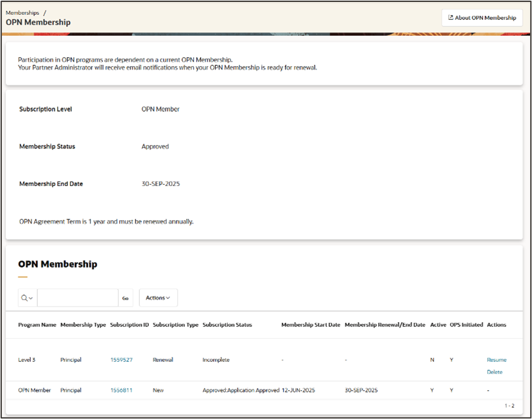Expand the search column selector magnifier
This screenshot has height=419, width=532.
click(27, 298)
